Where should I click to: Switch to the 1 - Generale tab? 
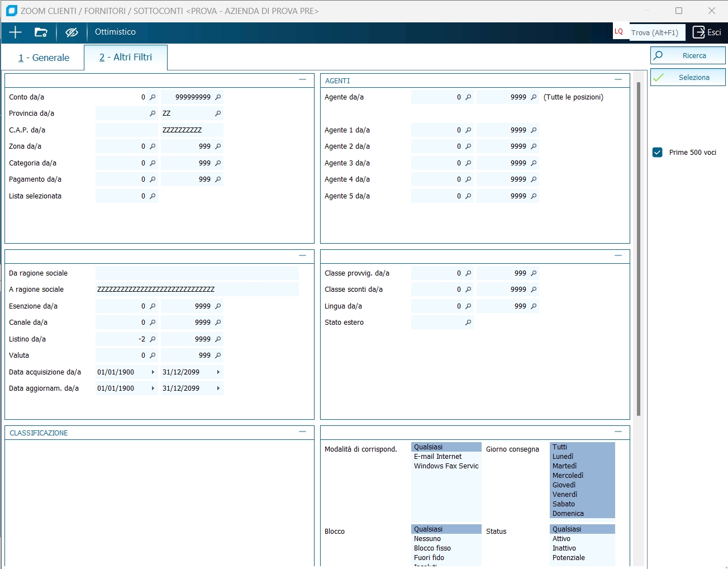pos(44,58)
